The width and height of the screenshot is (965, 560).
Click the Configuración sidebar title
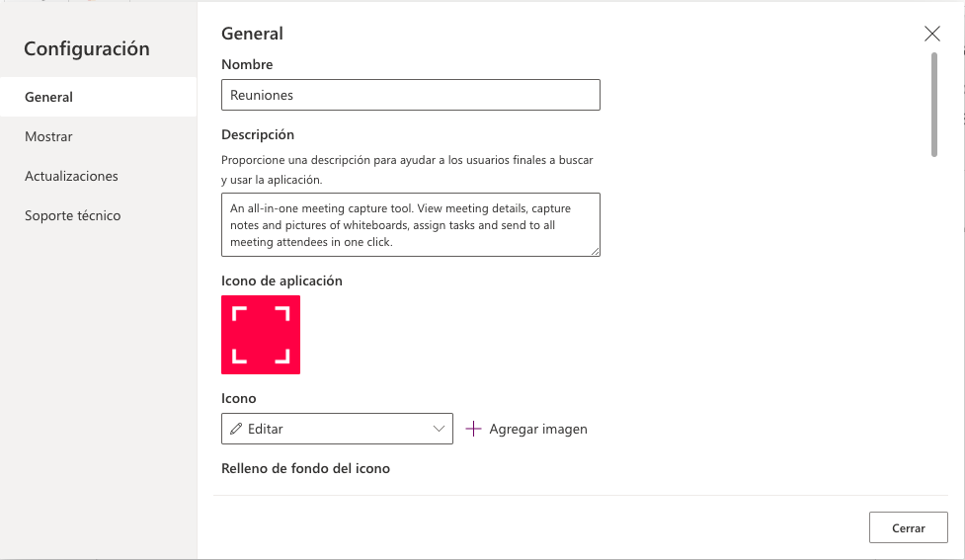pyautogui.click(x=87, y=48)
